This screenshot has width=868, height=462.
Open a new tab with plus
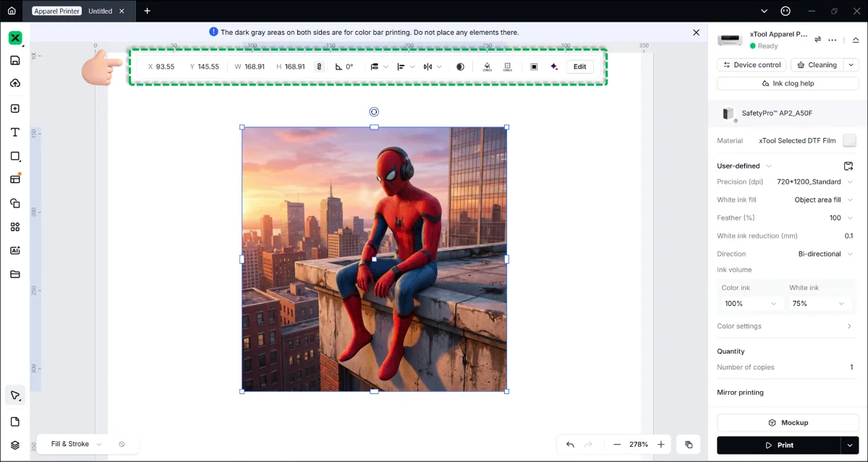[x=148, y=11]
